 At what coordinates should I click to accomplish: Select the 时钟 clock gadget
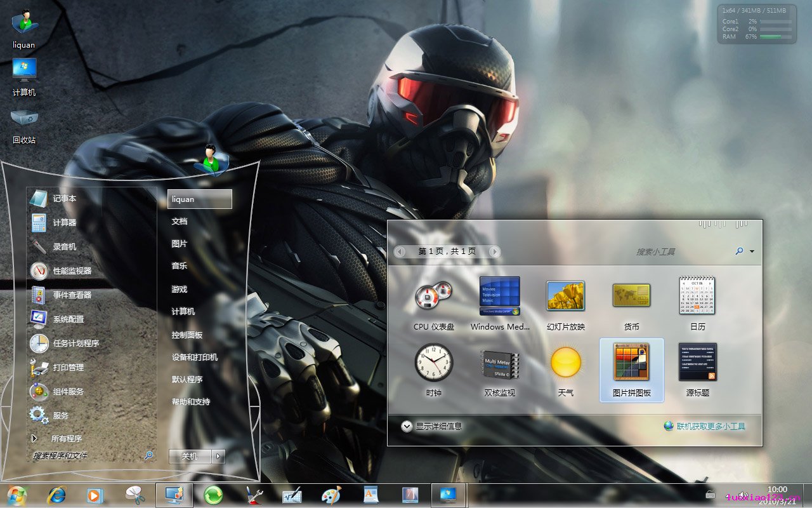pos(434,371)
